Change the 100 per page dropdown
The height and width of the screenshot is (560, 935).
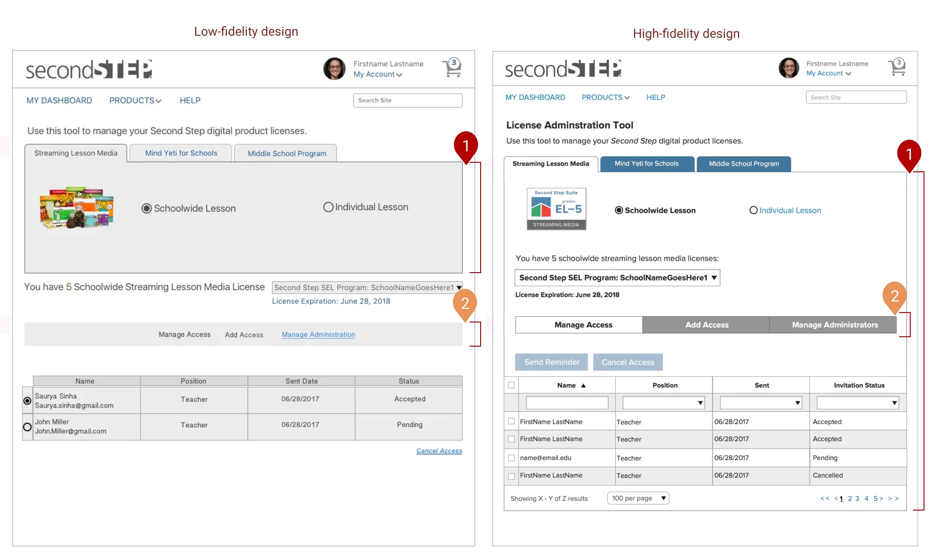(x=638, y=498)
